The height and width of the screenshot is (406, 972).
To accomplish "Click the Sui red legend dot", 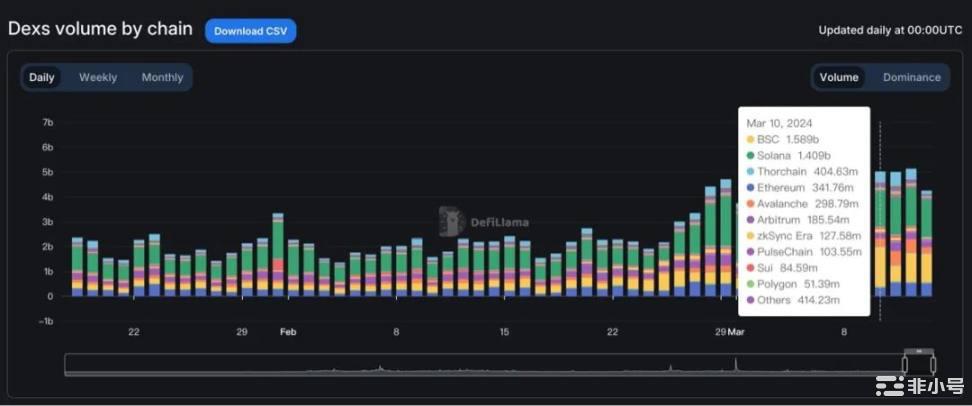I will coord(751,267).
